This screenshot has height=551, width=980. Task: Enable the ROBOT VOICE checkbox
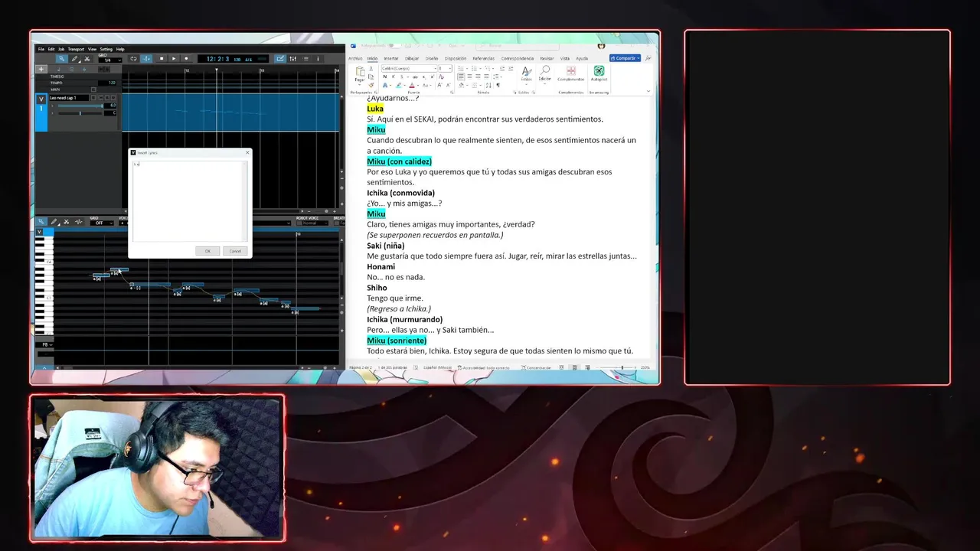point(300,223)
